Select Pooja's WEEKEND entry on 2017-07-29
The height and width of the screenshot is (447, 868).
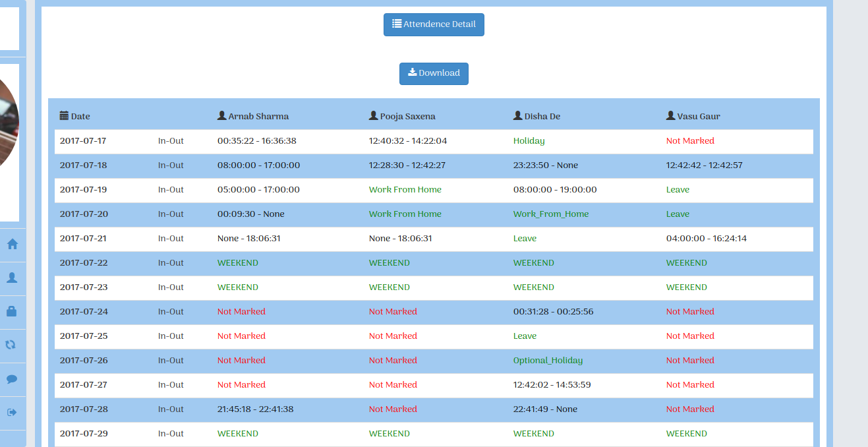coord(390,434)
